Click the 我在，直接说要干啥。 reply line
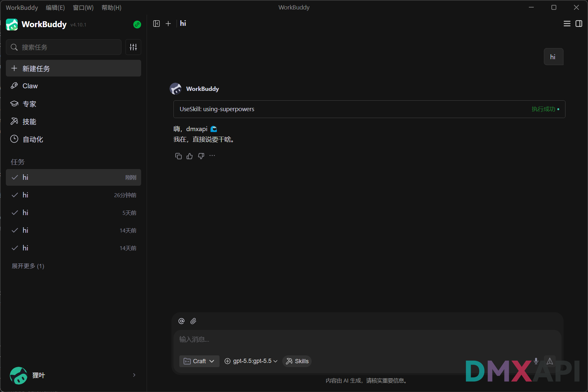588x392 pixels. 204,140
